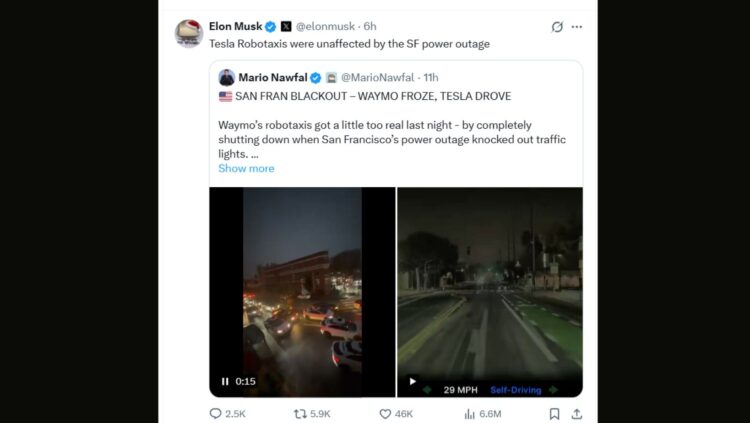Viewport: 750px width, 423px height.
Task: Open the @MarioNawfal handle link
Action: pyautogui.click(x=376, y=77)
